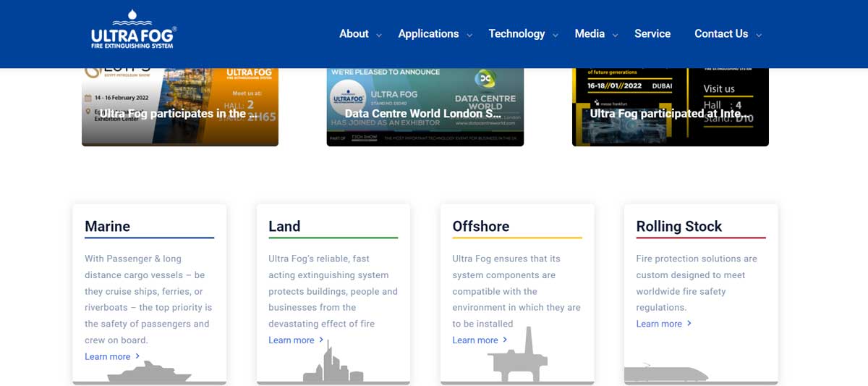The height and width of the screenshot is (386, 868).
Task: Click the Ultra Fog logo
Action: pos(134,30)
